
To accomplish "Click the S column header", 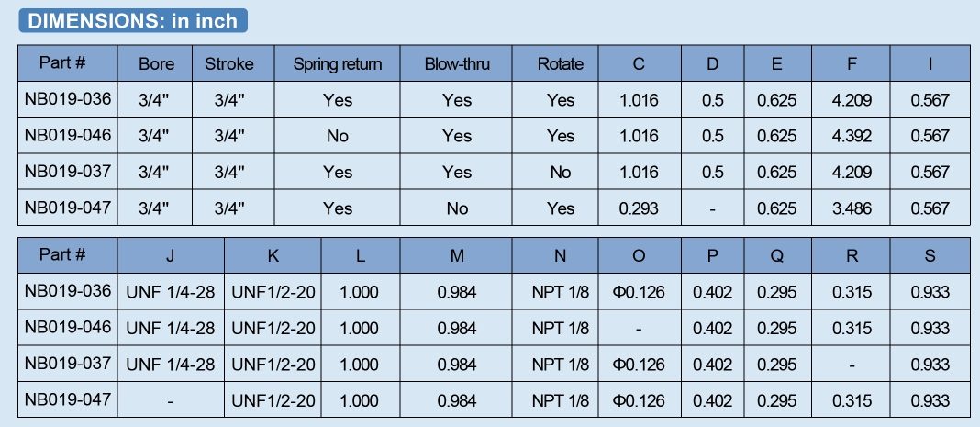I will (930, 256).
